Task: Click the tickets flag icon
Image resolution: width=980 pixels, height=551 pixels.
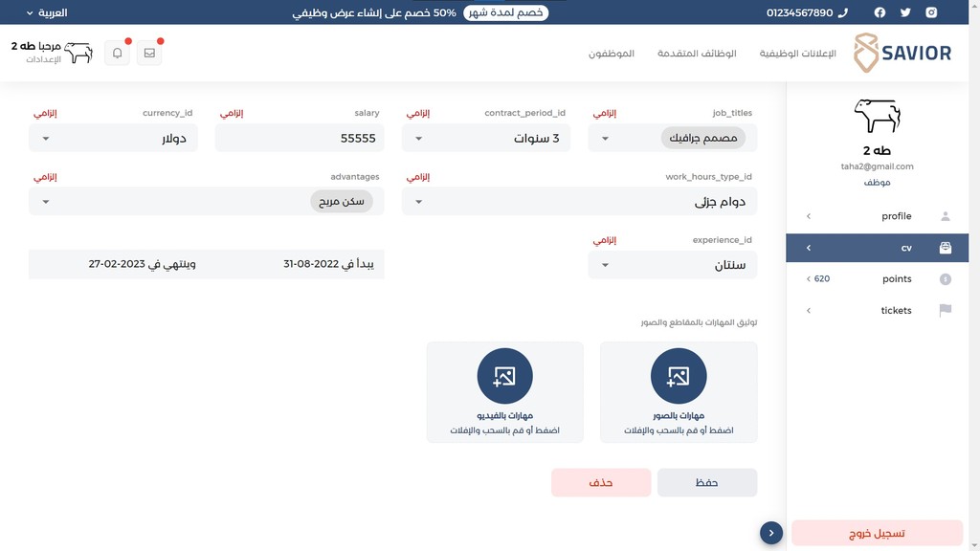Action: (945, 310)
